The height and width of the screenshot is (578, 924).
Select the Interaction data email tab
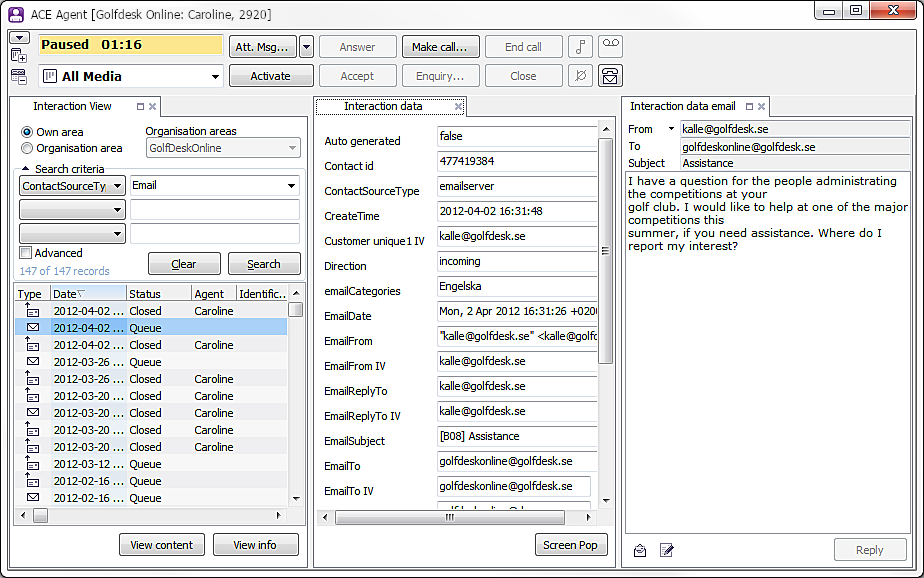point(680,106)
